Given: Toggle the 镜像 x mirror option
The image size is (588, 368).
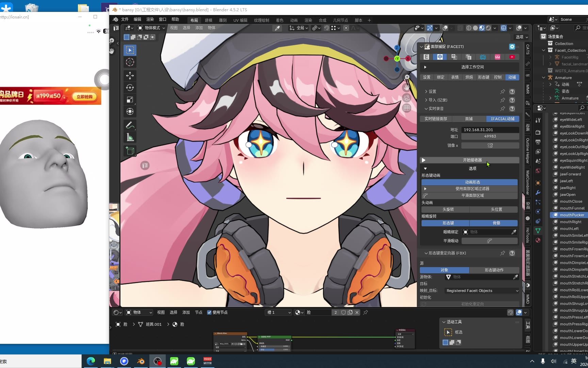Looking at the screenshot, I should 490,145.
